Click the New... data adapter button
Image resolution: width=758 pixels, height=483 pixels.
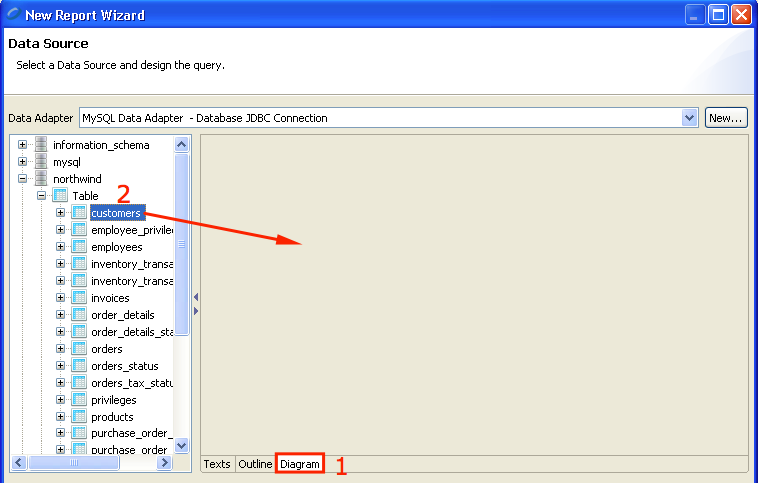pos(726,118)
